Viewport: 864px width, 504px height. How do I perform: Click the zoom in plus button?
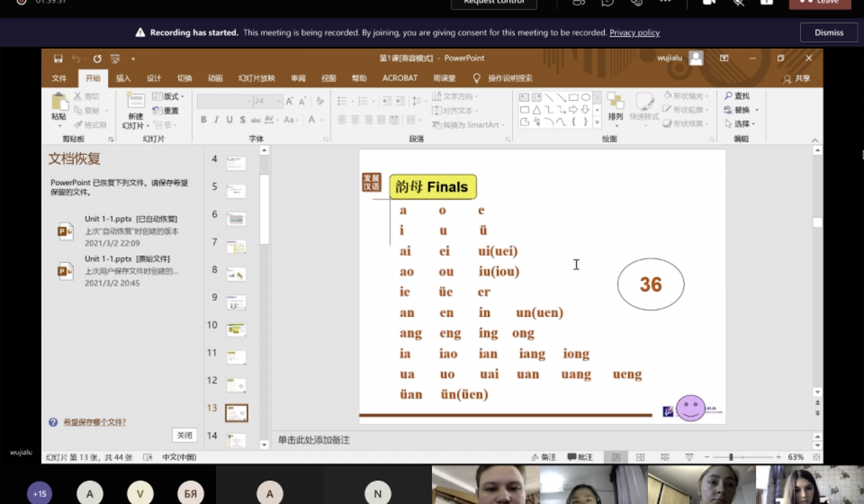778,457
